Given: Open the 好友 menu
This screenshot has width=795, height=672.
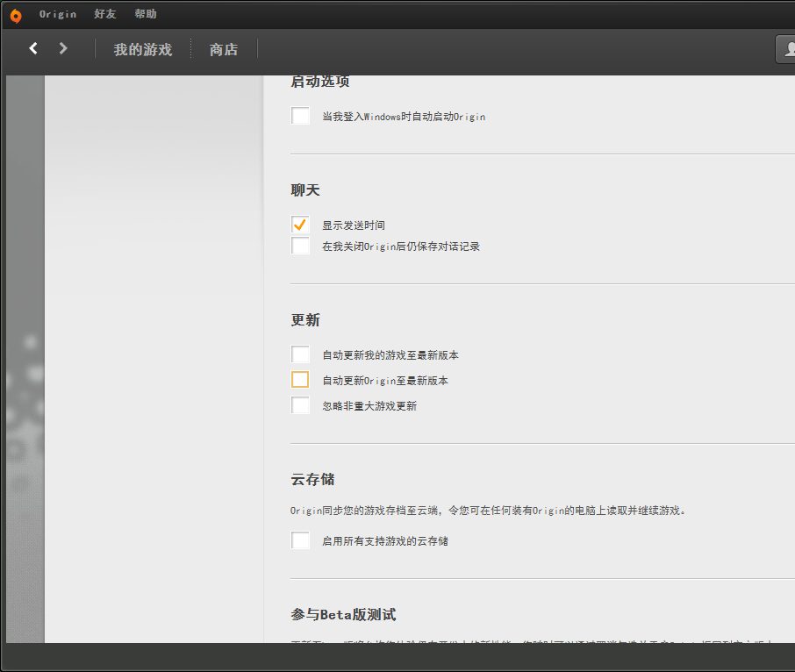Looking at the screenshot, I should pyautogui.click(x=105, y=14).
